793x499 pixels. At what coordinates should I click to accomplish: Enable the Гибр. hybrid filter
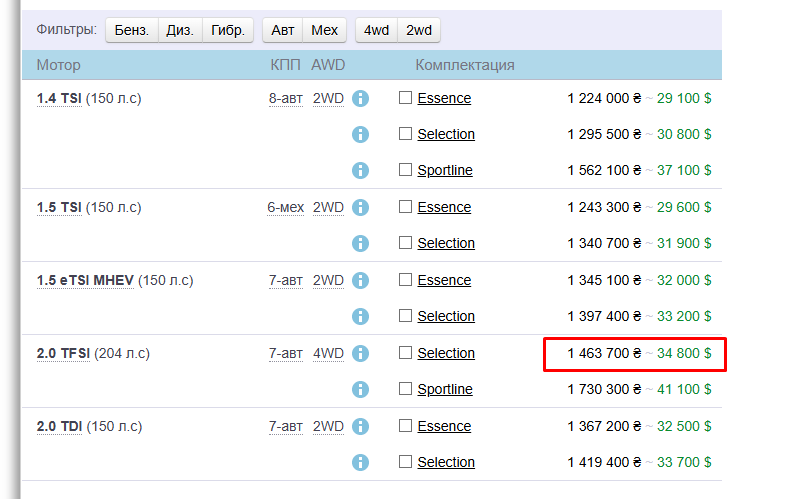(x=228, y=30)
